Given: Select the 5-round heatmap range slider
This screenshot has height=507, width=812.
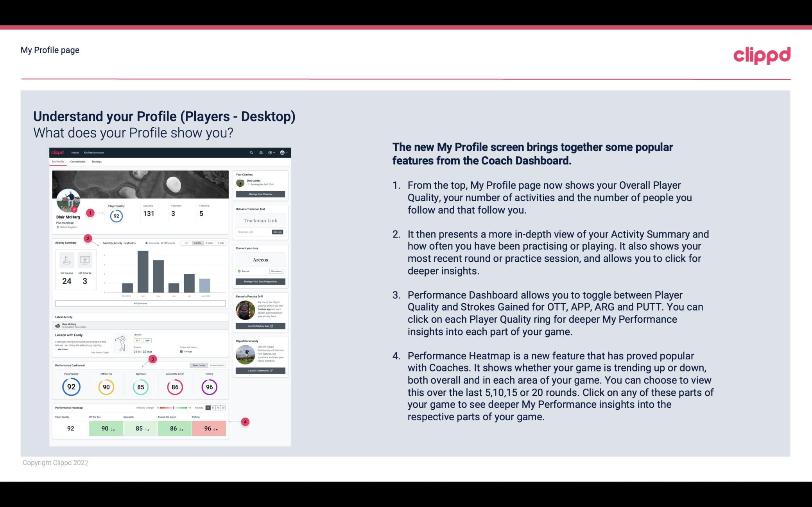Looking at the screenshot, I should pyautogui.click(x=208, y=408).
